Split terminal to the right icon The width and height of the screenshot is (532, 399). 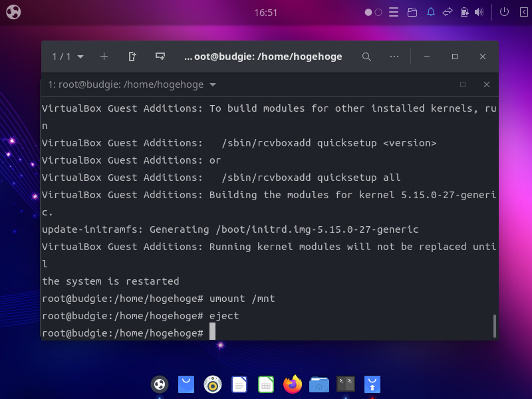click(x=132, y=57)
